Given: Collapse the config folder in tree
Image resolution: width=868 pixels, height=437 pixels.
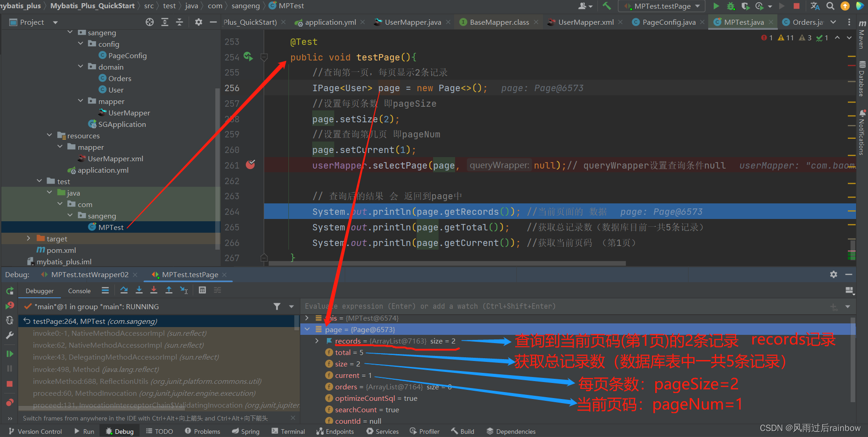Looking at the screenshot, I should [x=81, y=44].
